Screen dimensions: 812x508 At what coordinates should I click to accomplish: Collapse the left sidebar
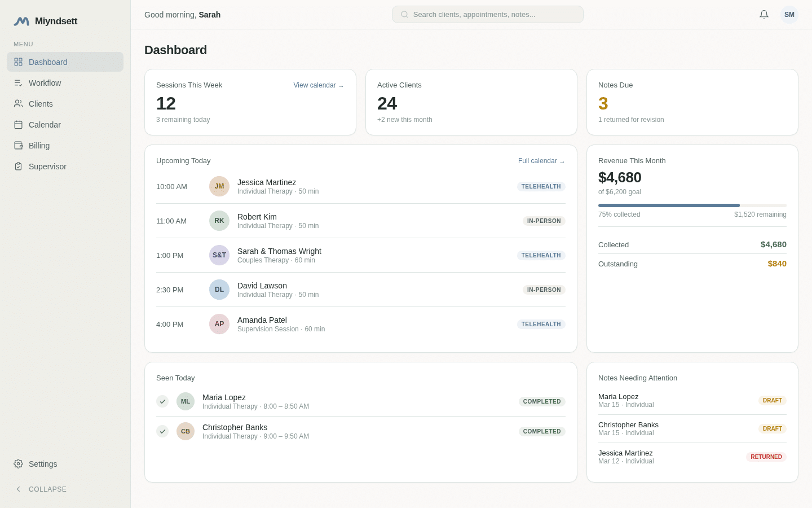click(x=41, y=489)
